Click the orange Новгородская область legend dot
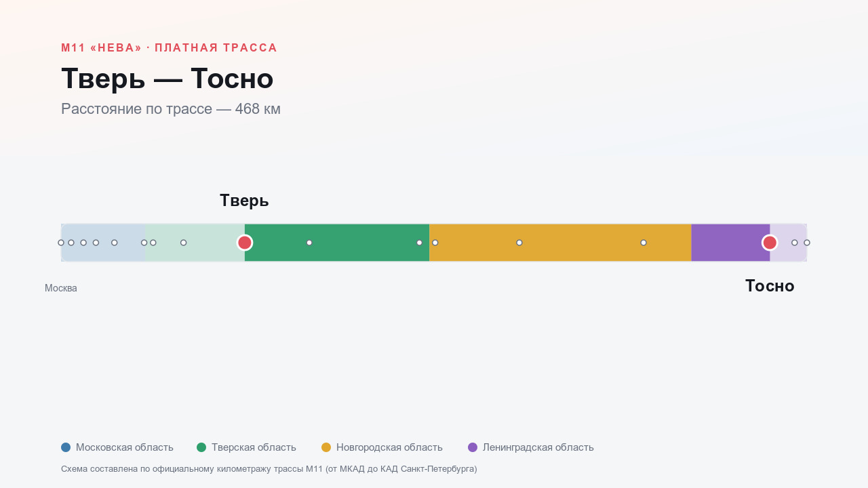This screenshot has height=488, width=868. (326, 447)
